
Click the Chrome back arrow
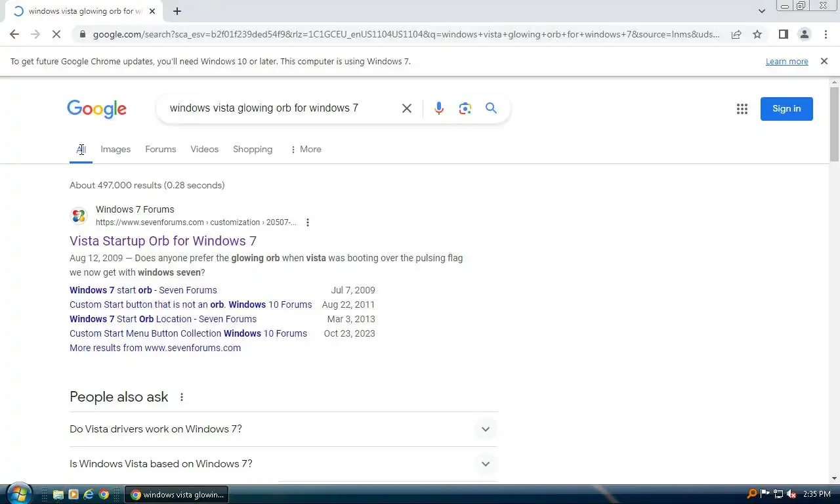[14, 34]
